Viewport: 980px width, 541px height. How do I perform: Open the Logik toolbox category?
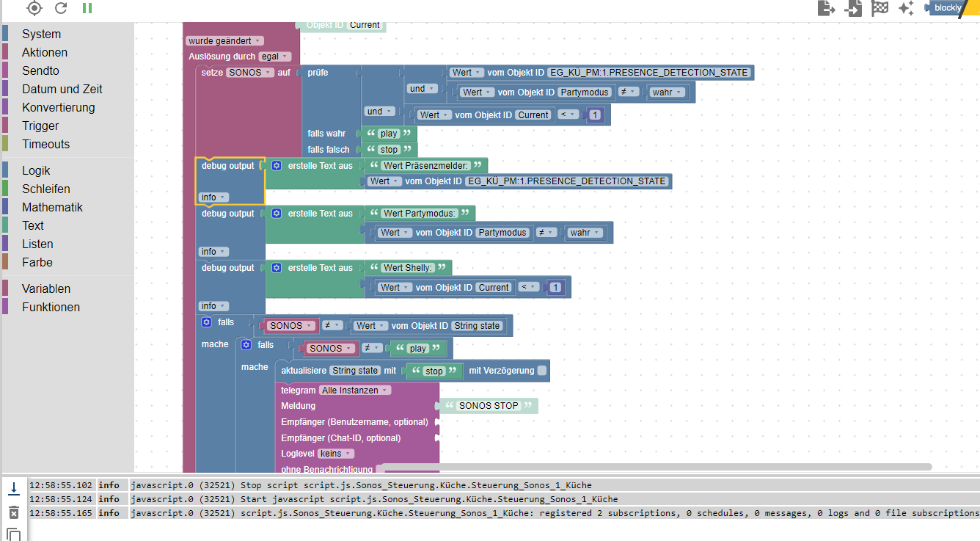pyautogui.click(x=36, y=170)
